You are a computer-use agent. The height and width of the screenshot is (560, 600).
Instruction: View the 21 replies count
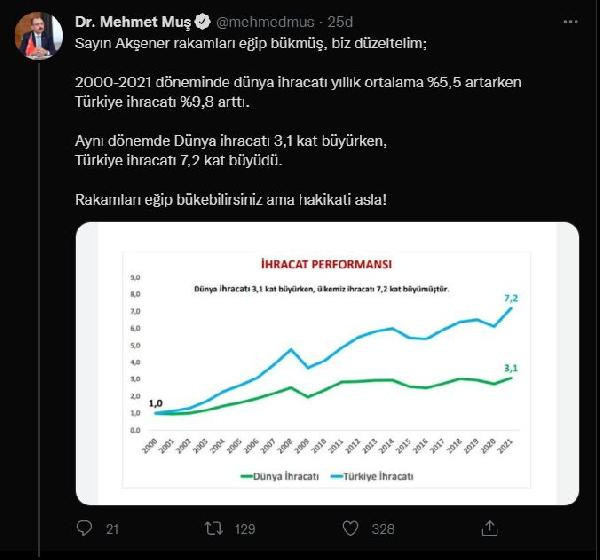point(112,528)
